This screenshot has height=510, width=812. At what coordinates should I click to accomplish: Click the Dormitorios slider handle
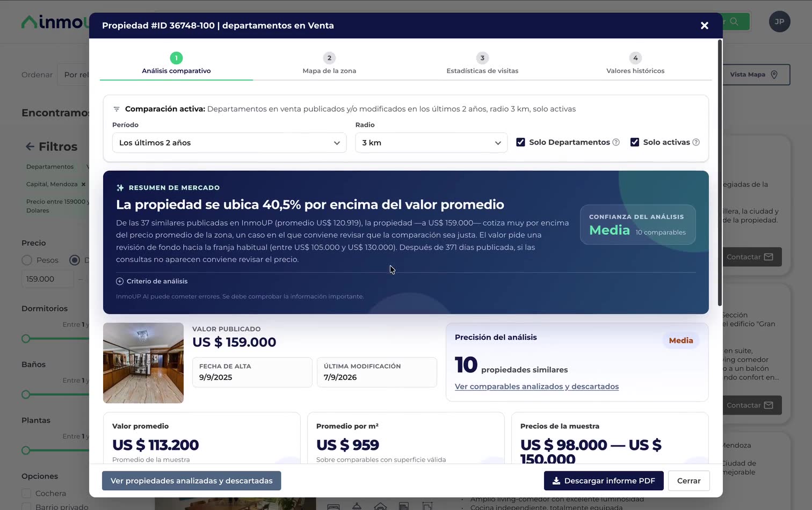pyautogui.click(x=26, y=339)
